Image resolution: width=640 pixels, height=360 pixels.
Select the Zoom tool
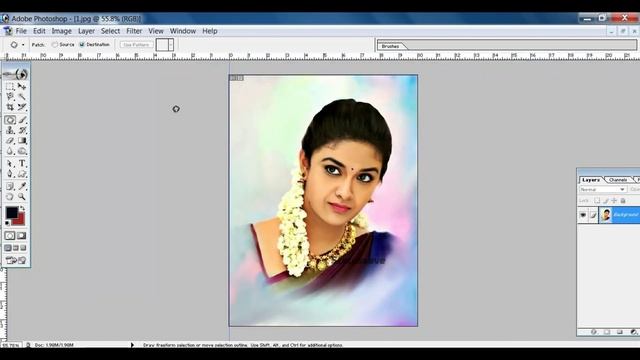[22, 197]
